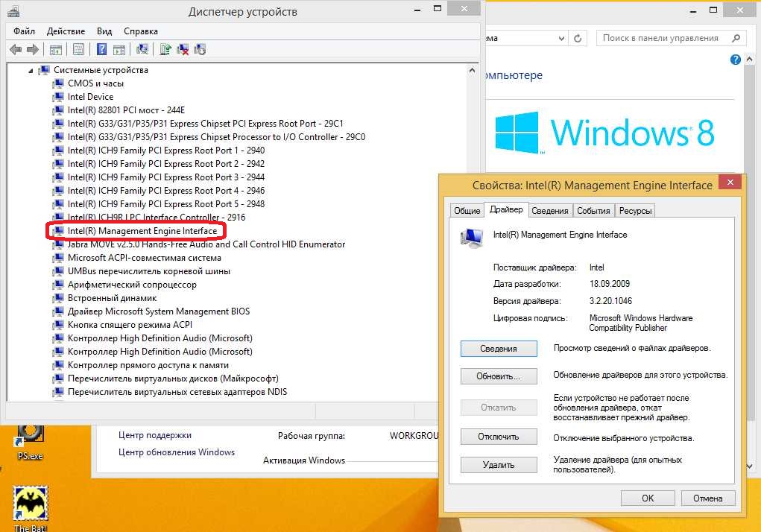Click the Uninstall device icon with red X
761x532 pixels.
183,49
